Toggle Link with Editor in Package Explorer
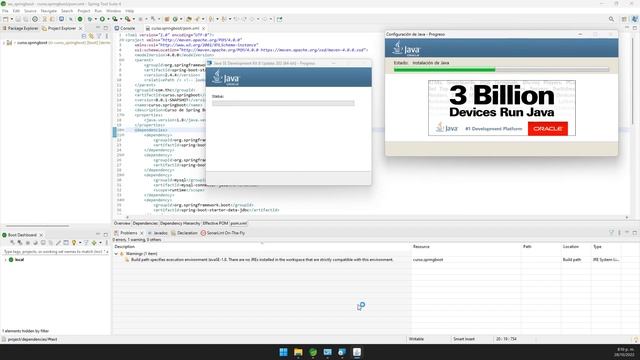This screenshot has width=640, height=360. tap(91, 36)
